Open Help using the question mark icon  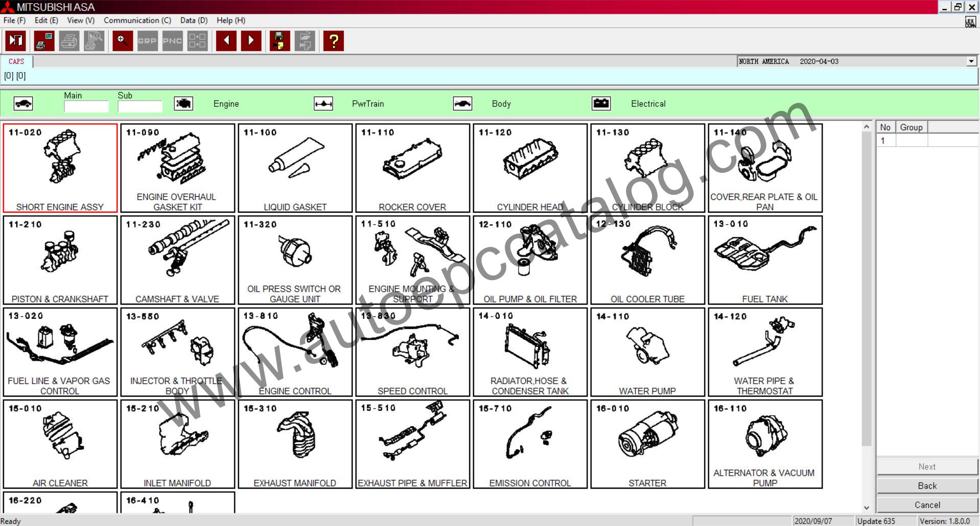[x=333, y=41]
